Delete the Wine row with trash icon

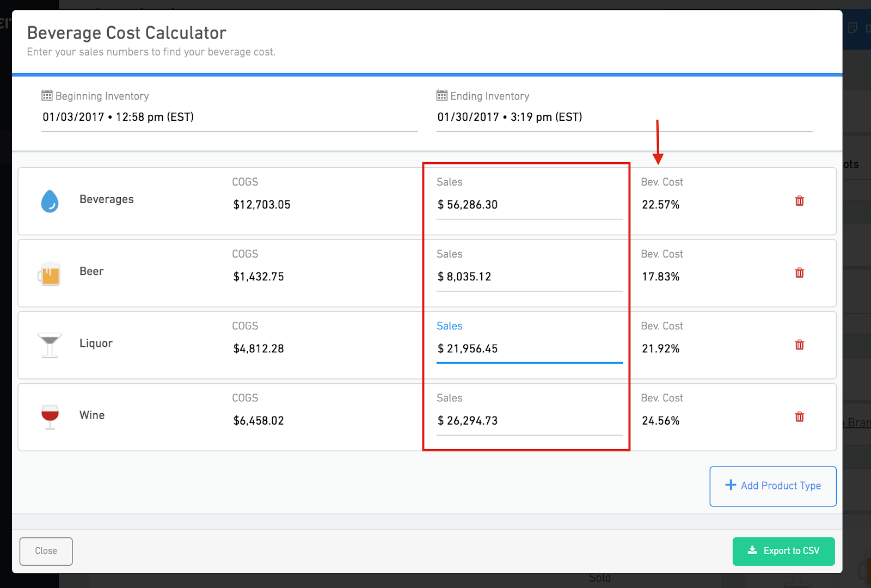(x=799, y=417)
